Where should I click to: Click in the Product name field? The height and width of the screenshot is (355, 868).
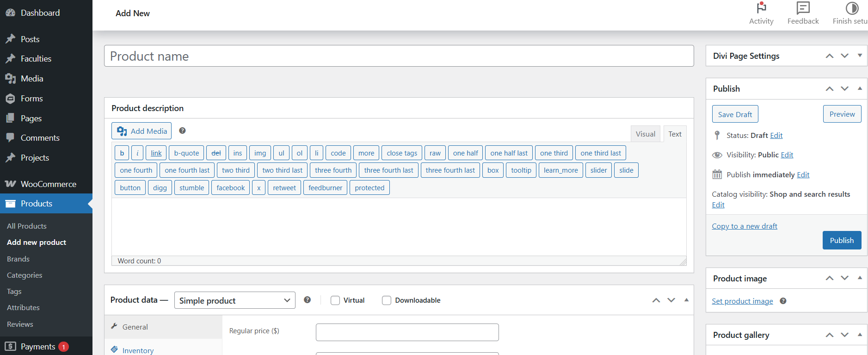[399, 56]
